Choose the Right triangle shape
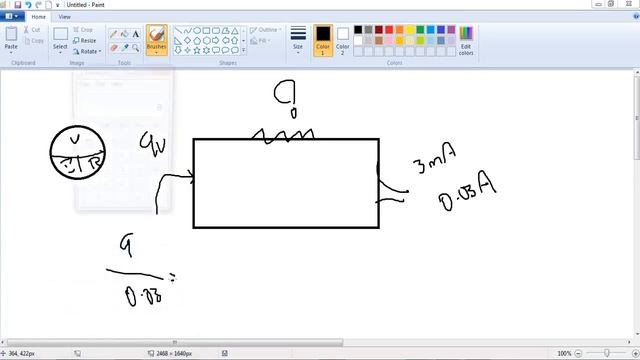Viewport: 640px width, 360px height. point(178,40)
